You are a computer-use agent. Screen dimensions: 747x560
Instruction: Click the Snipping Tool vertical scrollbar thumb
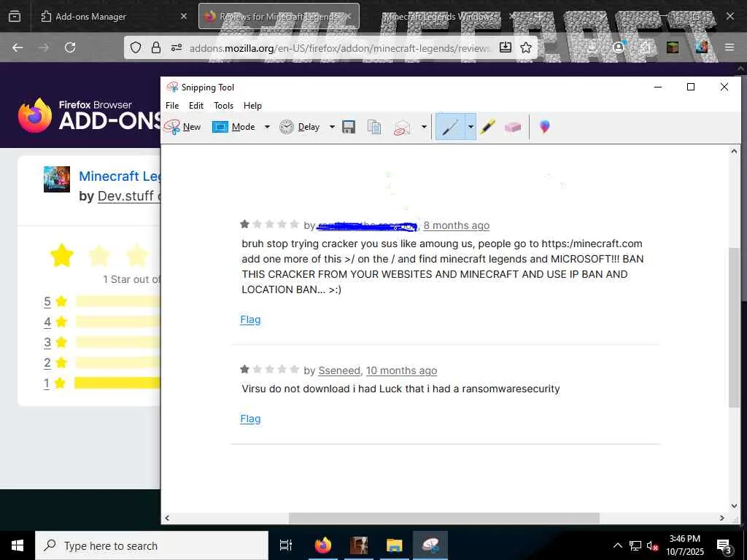[734, 327]
